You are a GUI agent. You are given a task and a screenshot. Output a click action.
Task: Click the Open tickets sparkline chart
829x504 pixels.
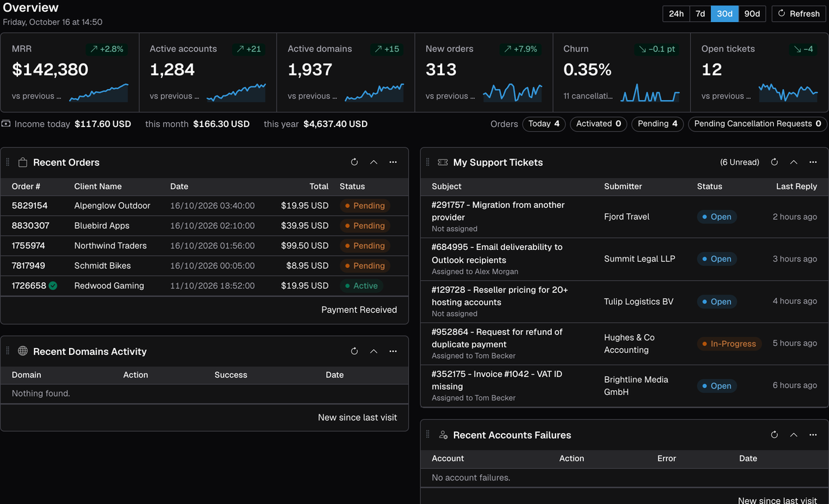pyautogui.click(x=788, y=92)
